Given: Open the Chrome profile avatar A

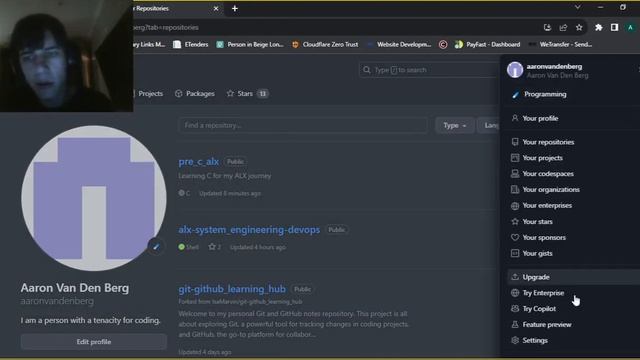Looking at the screenshot, I should (630, 27).
